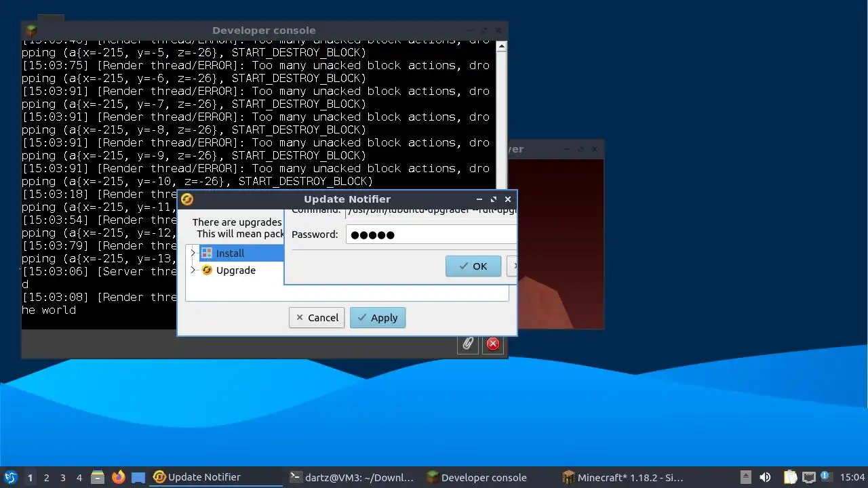Screen dimensions: 868x488
Task: Expand the Install tree row
Action: 193,253
